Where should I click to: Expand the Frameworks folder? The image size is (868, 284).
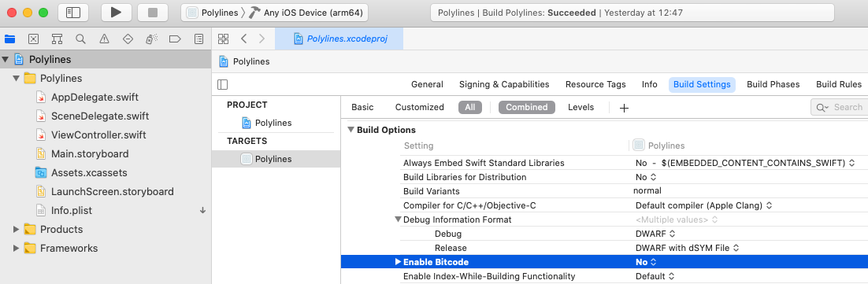click(x=16, y=248)
